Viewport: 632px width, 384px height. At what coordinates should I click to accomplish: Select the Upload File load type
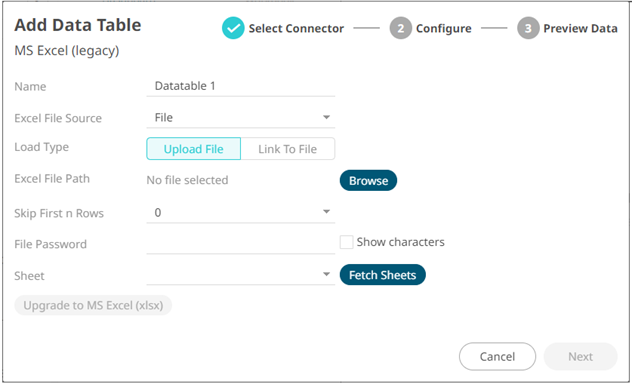[193, 149]
